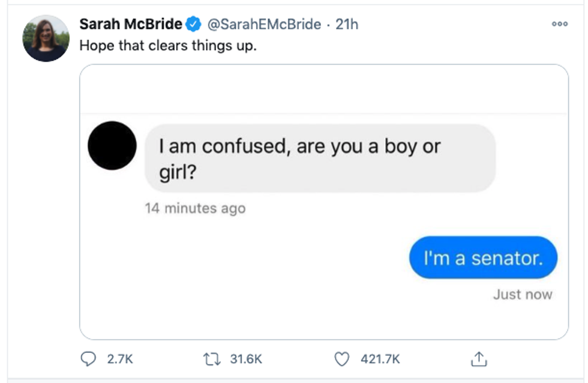Image resolution: width=588 pixels, height=383 pixels.
Task: Click the reply speech bubble icon
Action: (88, 359)
